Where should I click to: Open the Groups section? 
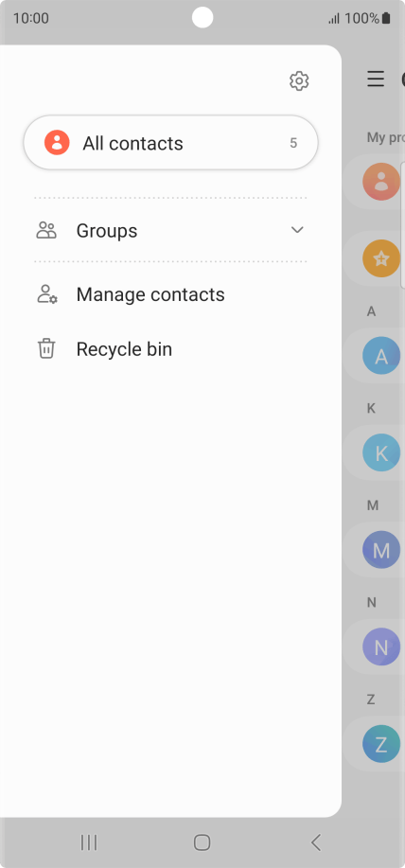pyautogui.click(x=170, y=230)
